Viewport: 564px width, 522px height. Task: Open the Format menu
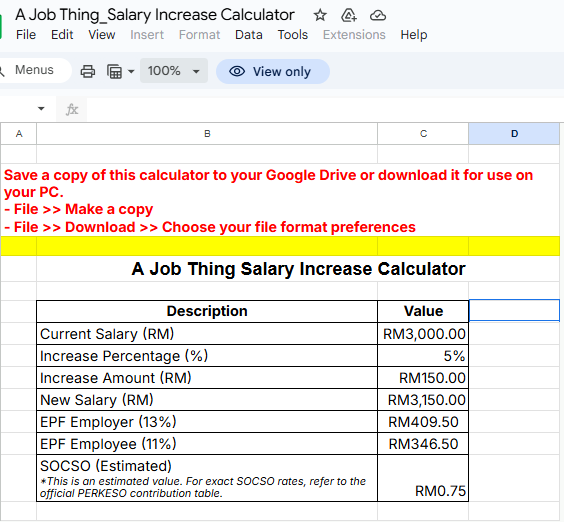tap(199, 35)
